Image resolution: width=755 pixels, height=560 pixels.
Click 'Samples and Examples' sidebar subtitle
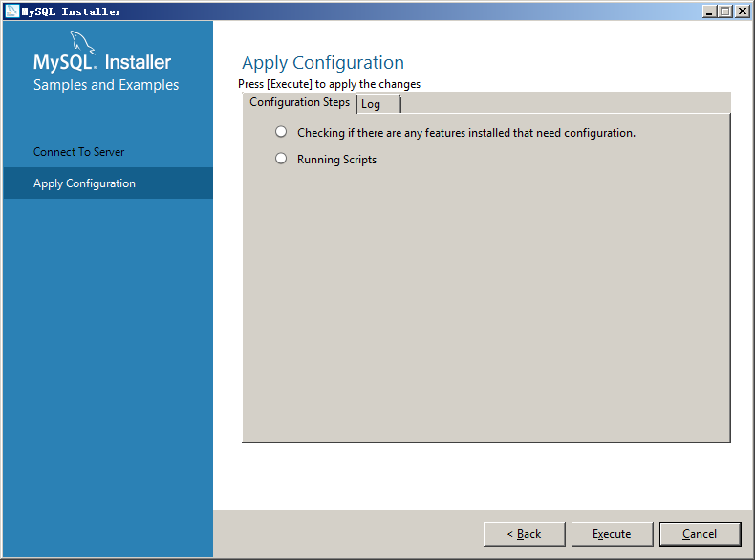coord(106,85)
